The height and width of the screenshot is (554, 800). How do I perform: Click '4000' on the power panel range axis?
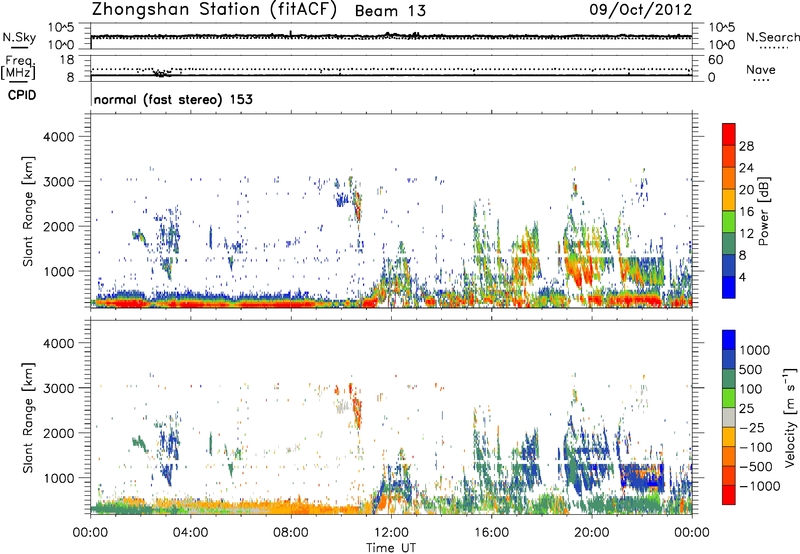click(x=59, y=137)
